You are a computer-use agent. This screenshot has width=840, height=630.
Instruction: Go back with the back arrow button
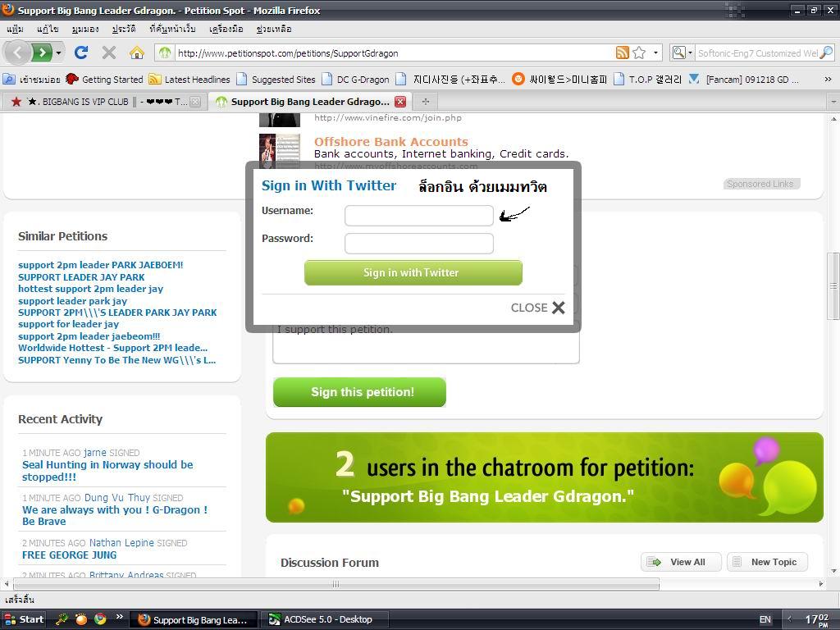(x=17, y=52)
